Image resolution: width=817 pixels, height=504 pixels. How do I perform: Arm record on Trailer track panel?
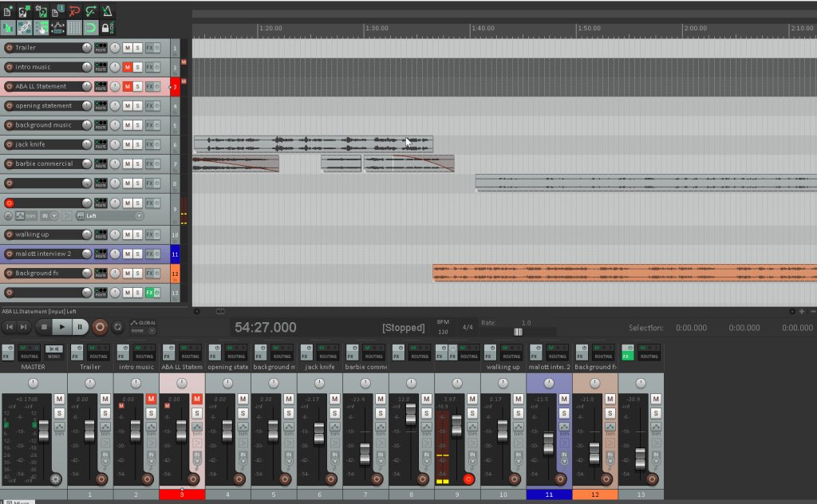[x=9, y=48]
